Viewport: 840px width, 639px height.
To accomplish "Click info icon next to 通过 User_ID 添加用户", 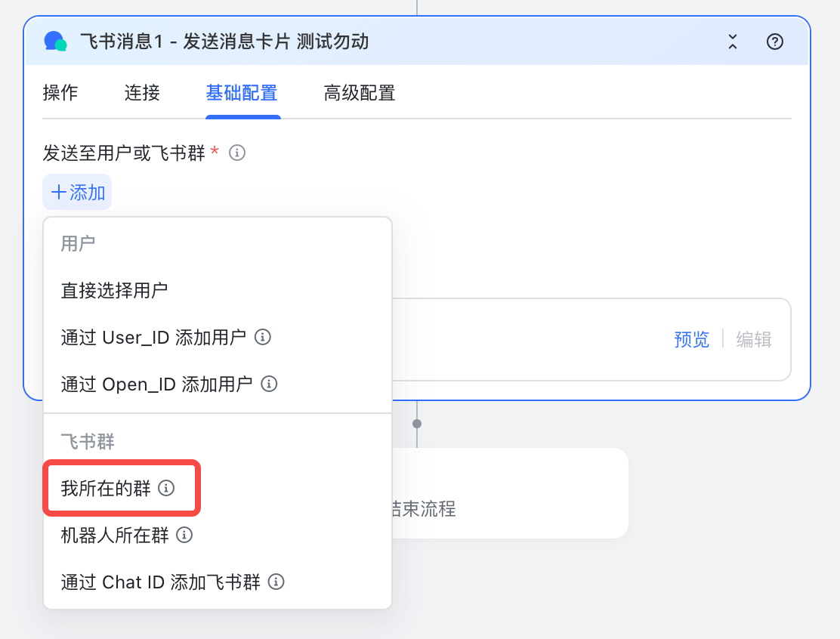I will pyautogui.click(x=263, y=337).
